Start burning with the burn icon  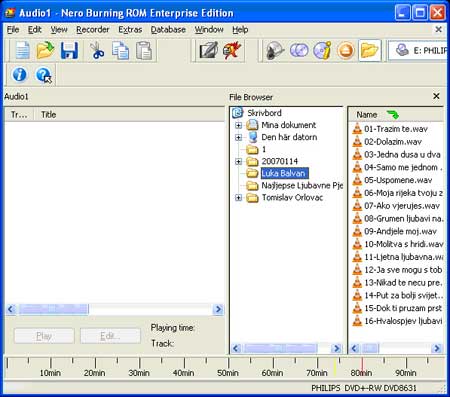tap(232, 51)
